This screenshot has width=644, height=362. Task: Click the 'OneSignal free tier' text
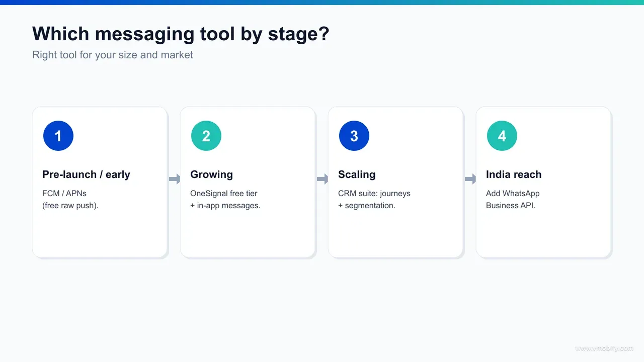point(224,193)
